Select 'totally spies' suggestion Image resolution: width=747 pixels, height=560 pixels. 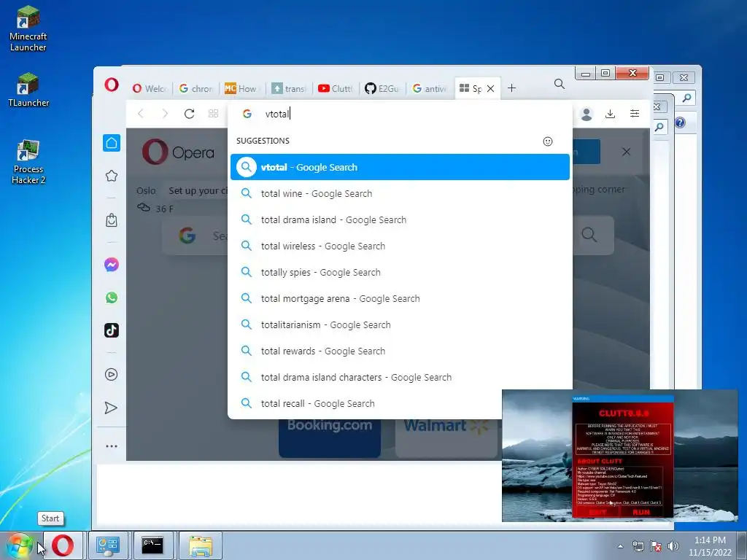pyautogui.click(x=400, y=273)
